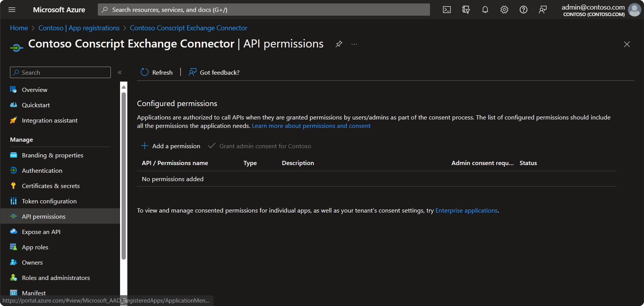The image size is (644, 306).
Task: Collapse the left navigation menu
Action: coord(120,72)
